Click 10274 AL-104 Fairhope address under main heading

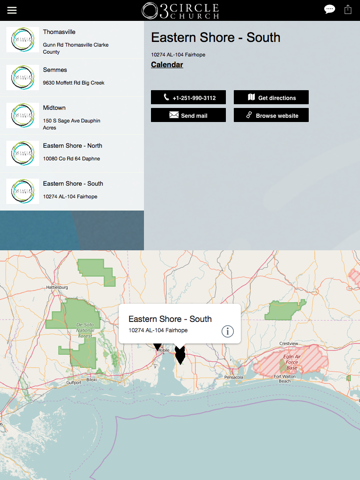[178, 55]
